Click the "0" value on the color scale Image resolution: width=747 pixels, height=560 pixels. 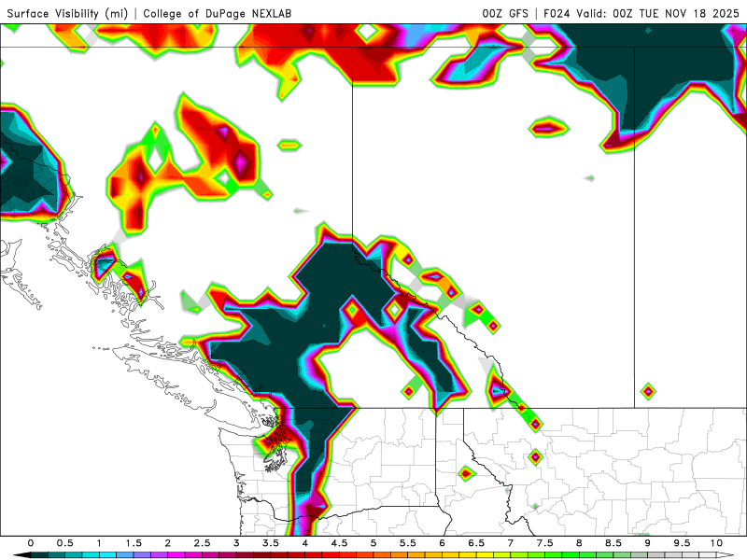(x=31, y=543)
